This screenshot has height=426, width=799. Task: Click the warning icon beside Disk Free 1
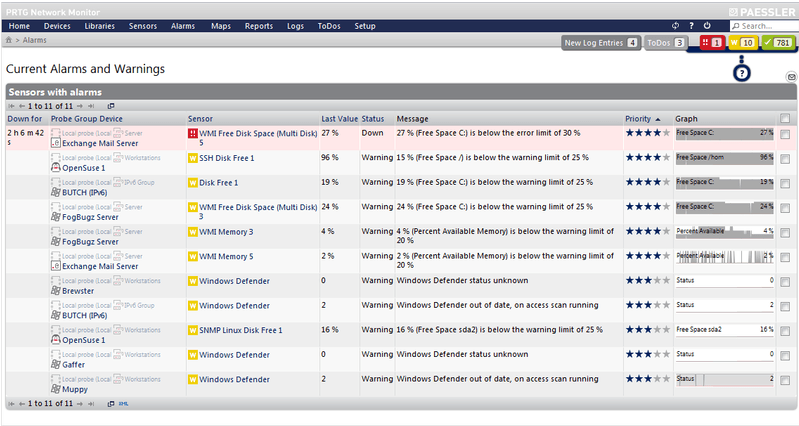click(x=193, y=182)
